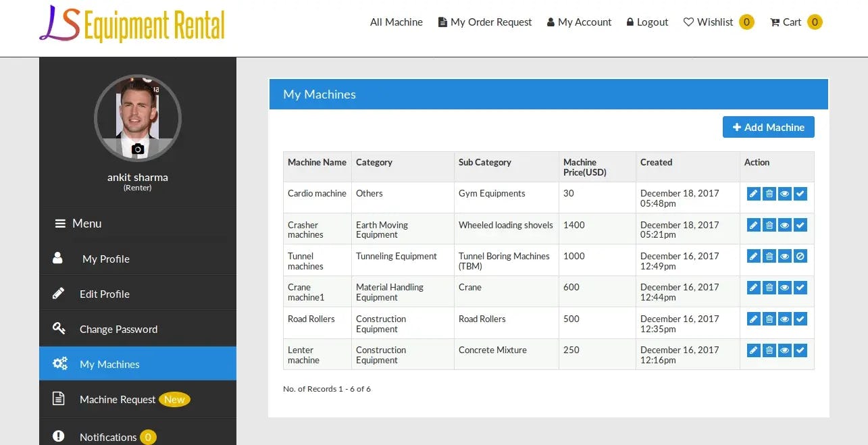View details of Road Rollers
868x445 pixels.
coord(784,319)
